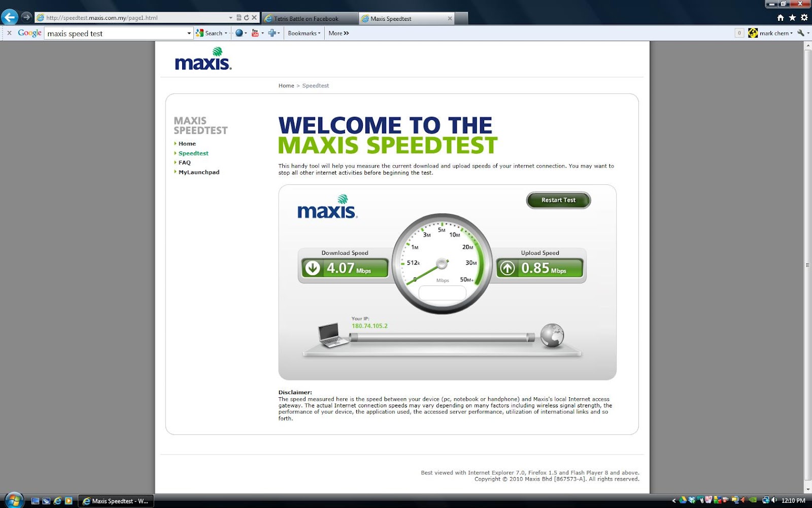Screen dimensions: 812x508
Task: Switch to Tetris Battle on Facebook tab
Action: [310, 18]
